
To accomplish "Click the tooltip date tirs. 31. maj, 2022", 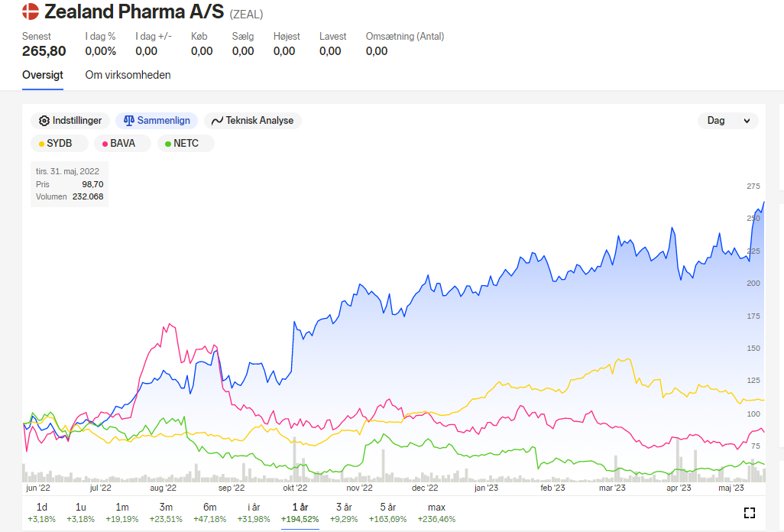I will pyautogui.click(x=67, y=171).
